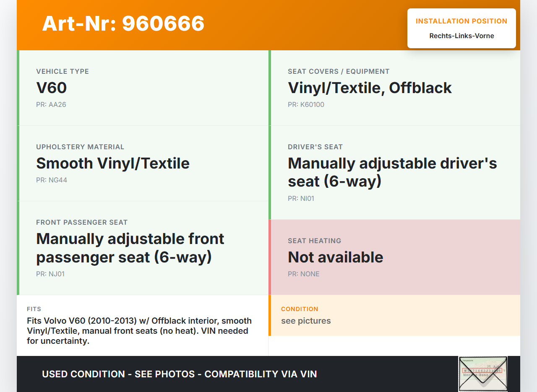
Task: Click the Condition see pictures box
Action: 394,315
